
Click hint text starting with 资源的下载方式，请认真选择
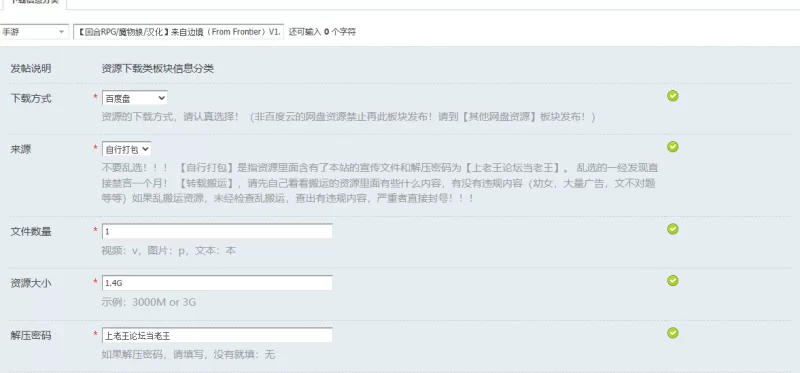coord(348,117)
